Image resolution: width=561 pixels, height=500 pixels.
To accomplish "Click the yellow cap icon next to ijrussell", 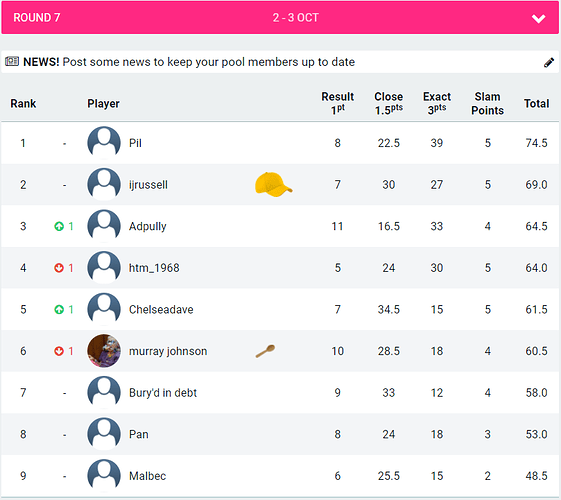I will [273, 184].
